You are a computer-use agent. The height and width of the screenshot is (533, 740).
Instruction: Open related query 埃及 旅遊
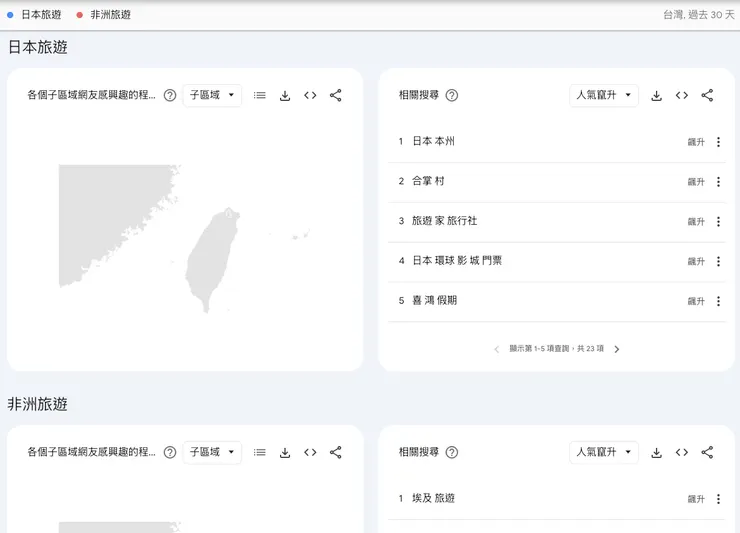[433, 498]
